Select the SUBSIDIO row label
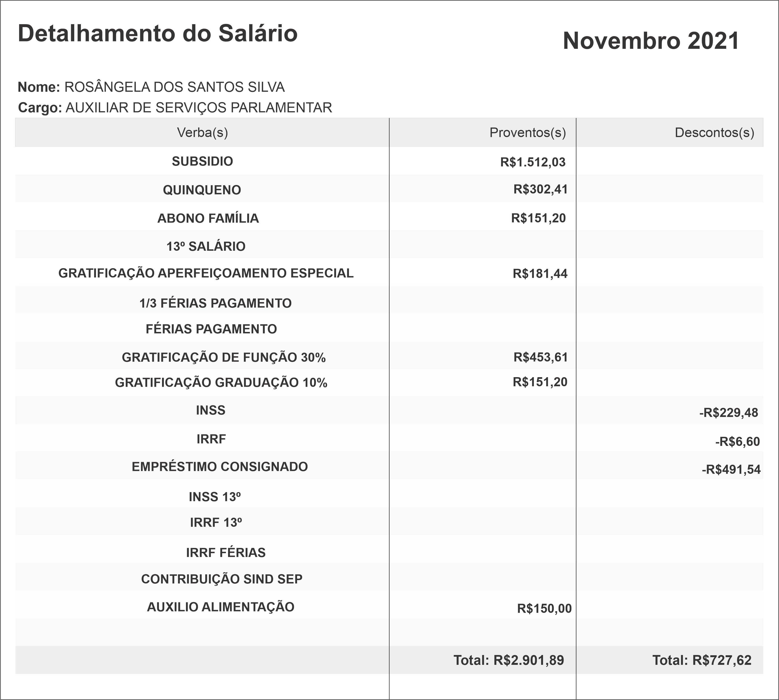This screenshot has height=700, width=779. click(202, 162)
